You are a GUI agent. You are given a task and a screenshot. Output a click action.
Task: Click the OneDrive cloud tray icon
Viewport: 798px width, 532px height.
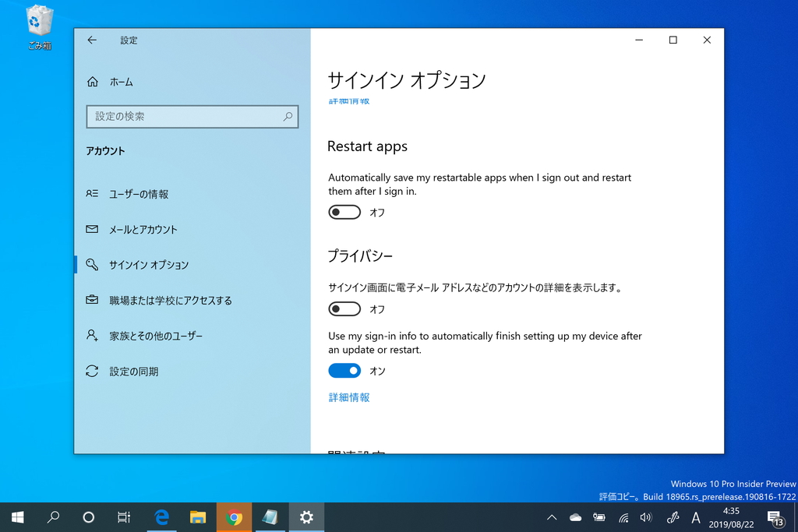click(575, 516)
